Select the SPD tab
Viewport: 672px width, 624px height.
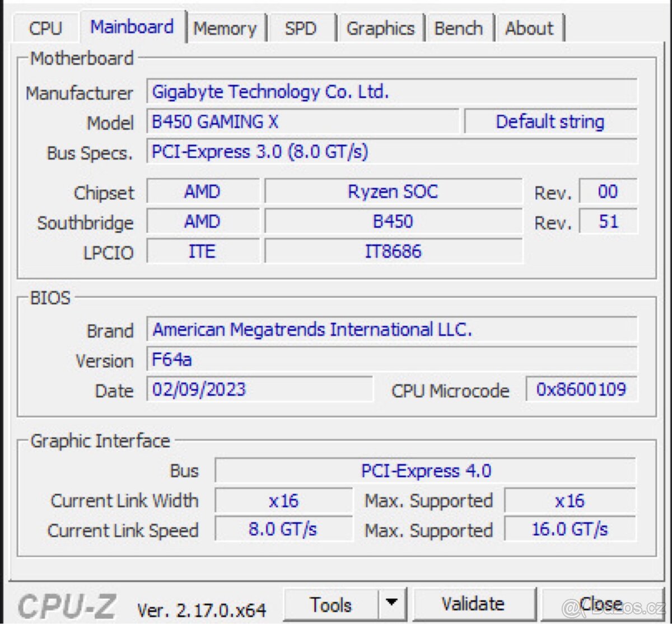tap(301, 28)
